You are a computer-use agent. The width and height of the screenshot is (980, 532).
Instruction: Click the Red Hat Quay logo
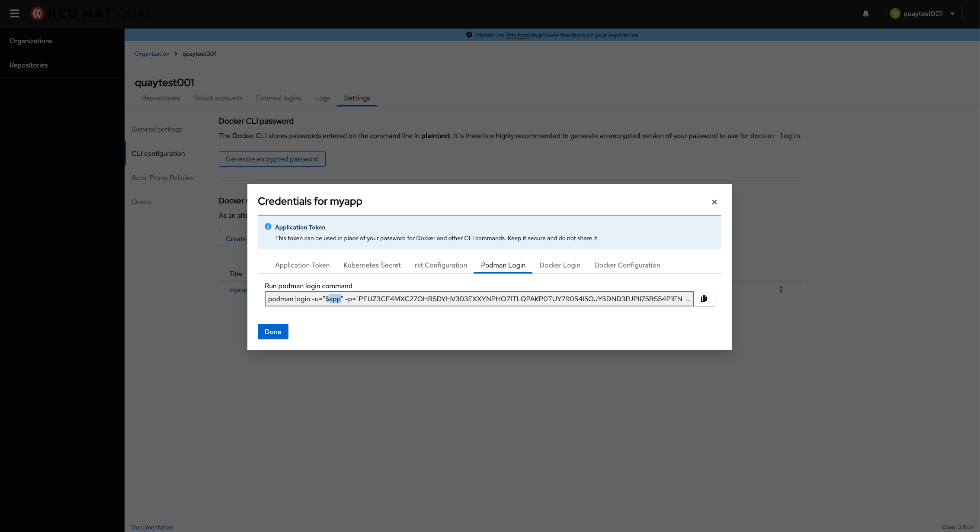point(91,13)
